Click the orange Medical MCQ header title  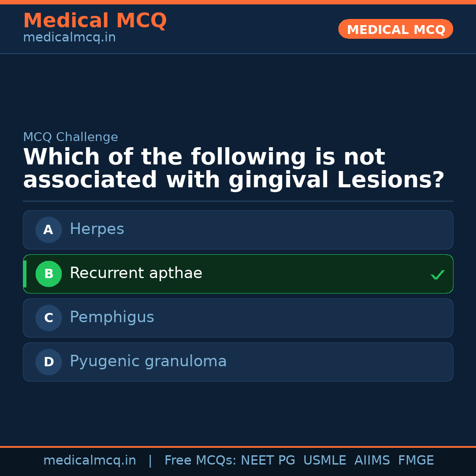(95, 21)
